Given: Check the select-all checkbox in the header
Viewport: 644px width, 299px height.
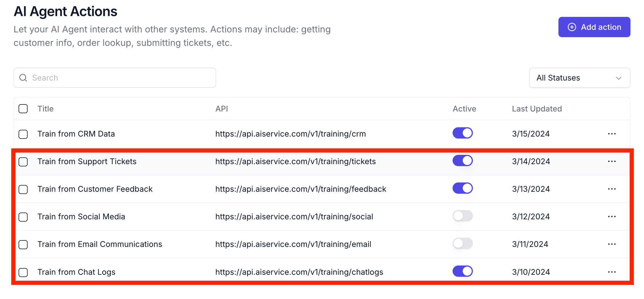Looking at the screenshot, I should (x=23, y=109).
